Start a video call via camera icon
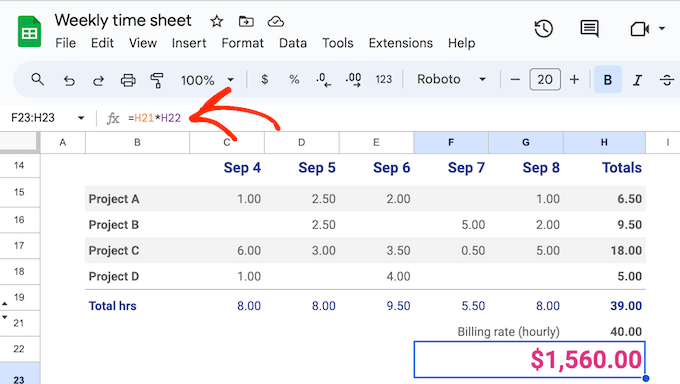The height and width of the screenshot is (384, 680). point(640,29)
